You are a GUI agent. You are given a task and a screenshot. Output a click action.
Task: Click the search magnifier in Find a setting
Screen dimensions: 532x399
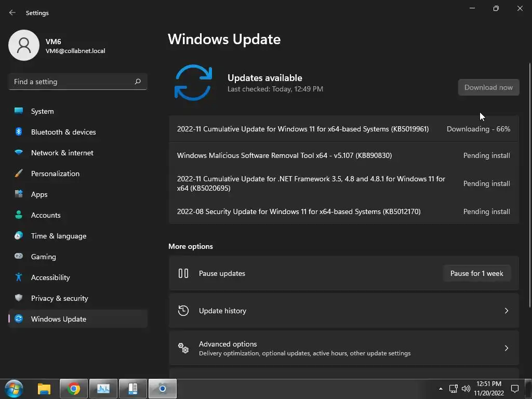point(137,82)
